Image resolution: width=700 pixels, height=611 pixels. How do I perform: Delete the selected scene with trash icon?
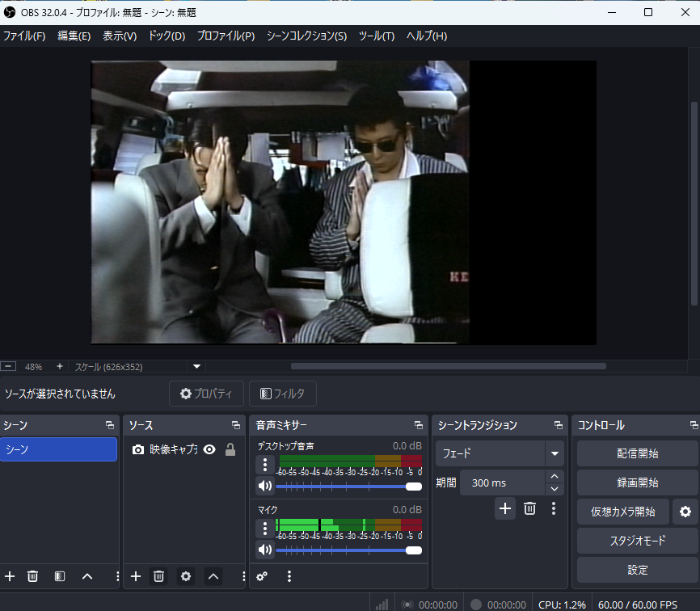pos(33,576)
